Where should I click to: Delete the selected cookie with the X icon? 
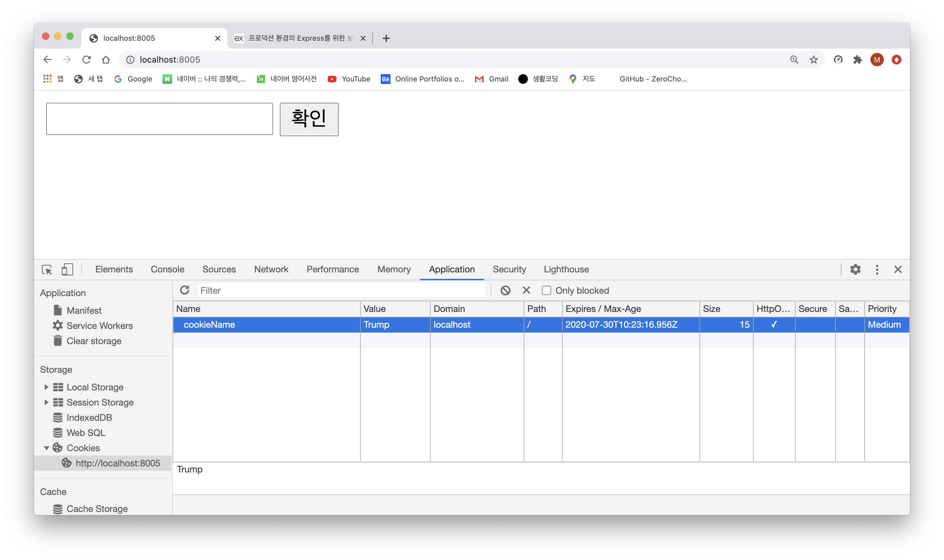526,290
